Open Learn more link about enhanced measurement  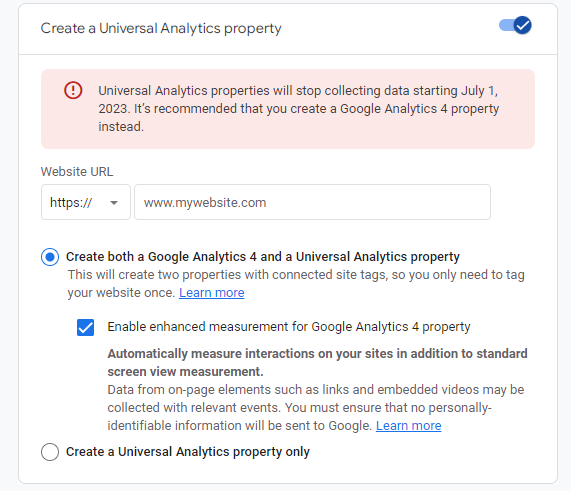point(409,425)
